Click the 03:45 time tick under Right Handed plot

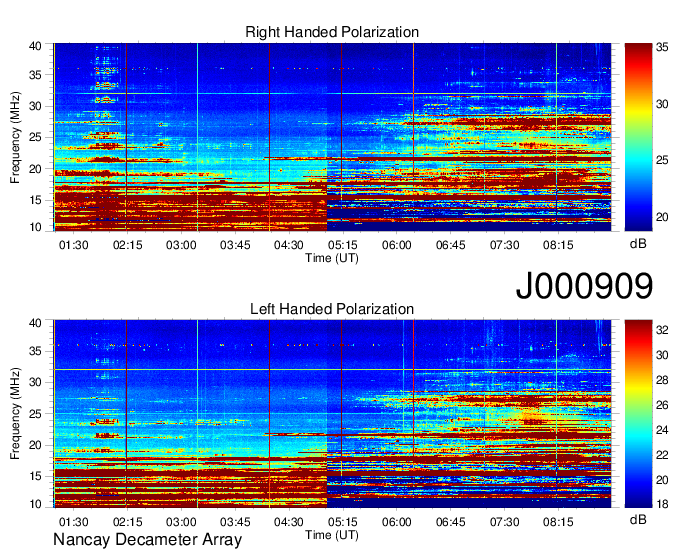(x=235, y=245)
